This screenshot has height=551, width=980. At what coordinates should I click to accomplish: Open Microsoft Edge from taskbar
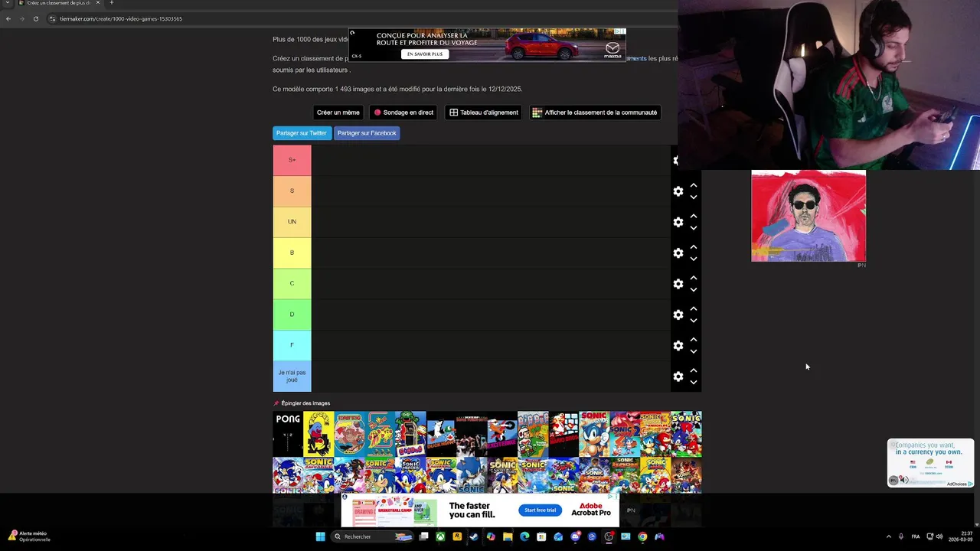click(524, 536)
